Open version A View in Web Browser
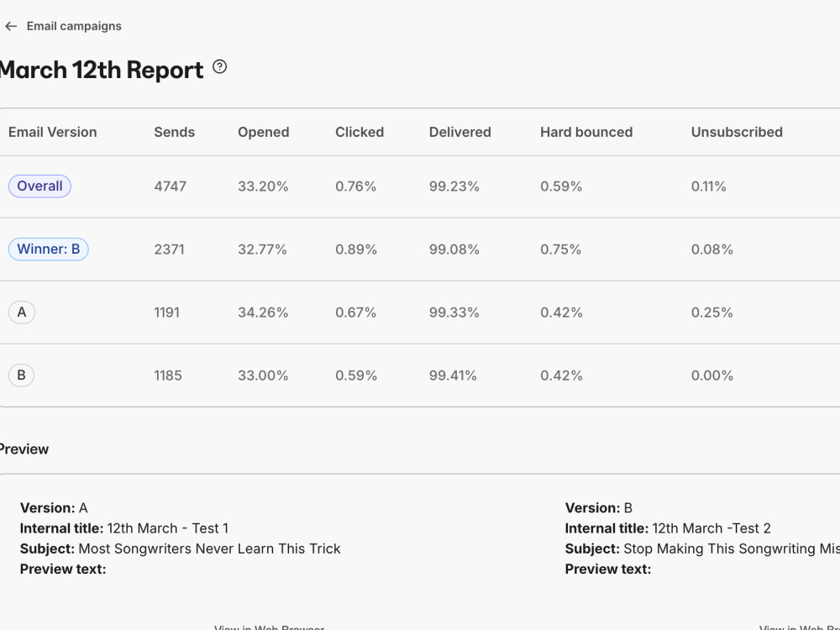The image size is (840, 630). [x=270, y=627]
